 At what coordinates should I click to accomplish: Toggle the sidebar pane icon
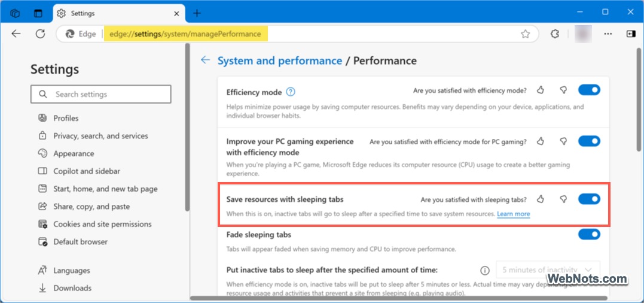[x=631, y=34]
